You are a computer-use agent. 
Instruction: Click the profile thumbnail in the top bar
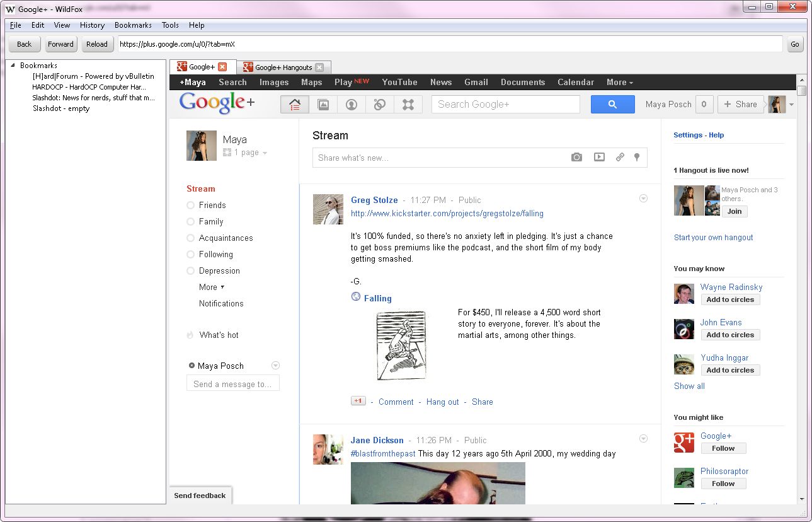click(x=777, y=105)
